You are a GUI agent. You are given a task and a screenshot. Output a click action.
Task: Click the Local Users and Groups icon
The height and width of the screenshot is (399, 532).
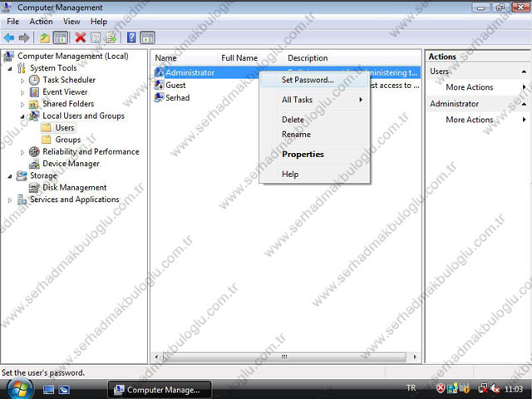(x=33, y=116)
